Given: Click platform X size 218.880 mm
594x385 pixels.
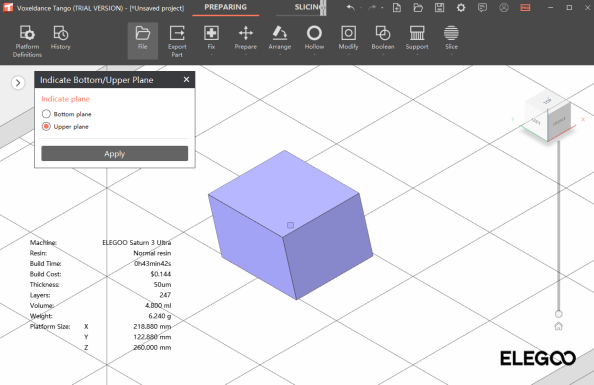Looking at the screenshot, I should click(152, 326).
